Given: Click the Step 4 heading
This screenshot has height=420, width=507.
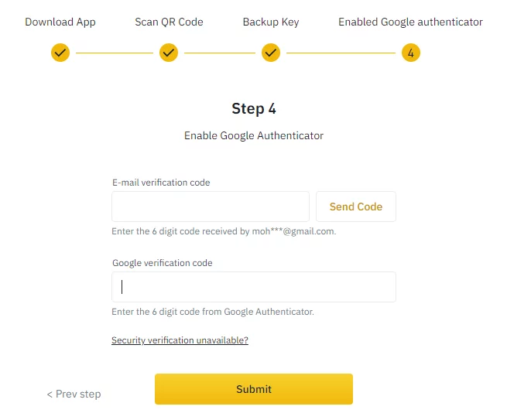Looking at the screenshot, I should [254, 108].
